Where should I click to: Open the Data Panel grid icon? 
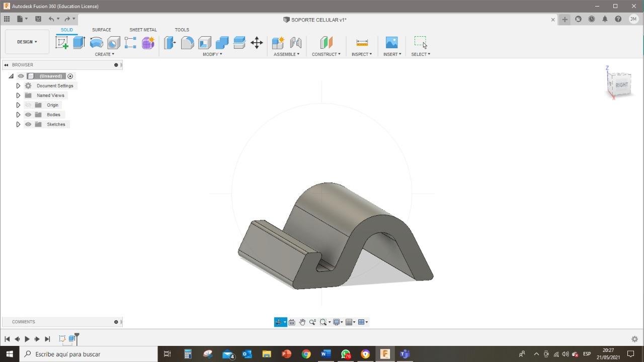(x=7, y=19)
